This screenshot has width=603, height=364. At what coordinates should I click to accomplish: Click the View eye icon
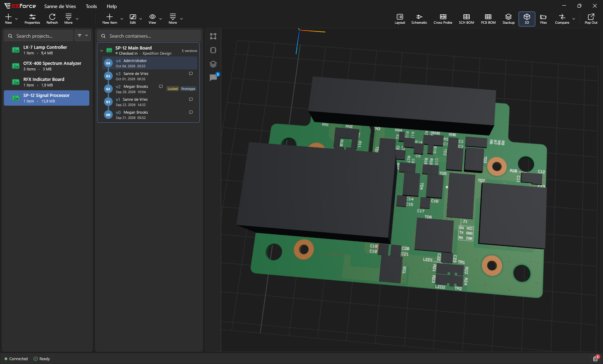pyautogui.click(x=152, y=19)
